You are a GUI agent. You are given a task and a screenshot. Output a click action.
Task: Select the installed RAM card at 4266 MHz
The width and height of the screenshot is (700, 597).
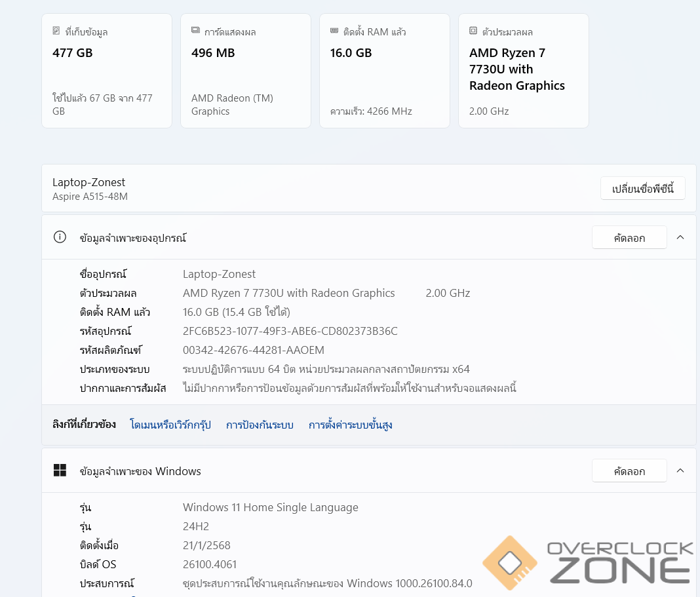pos(385,71)
